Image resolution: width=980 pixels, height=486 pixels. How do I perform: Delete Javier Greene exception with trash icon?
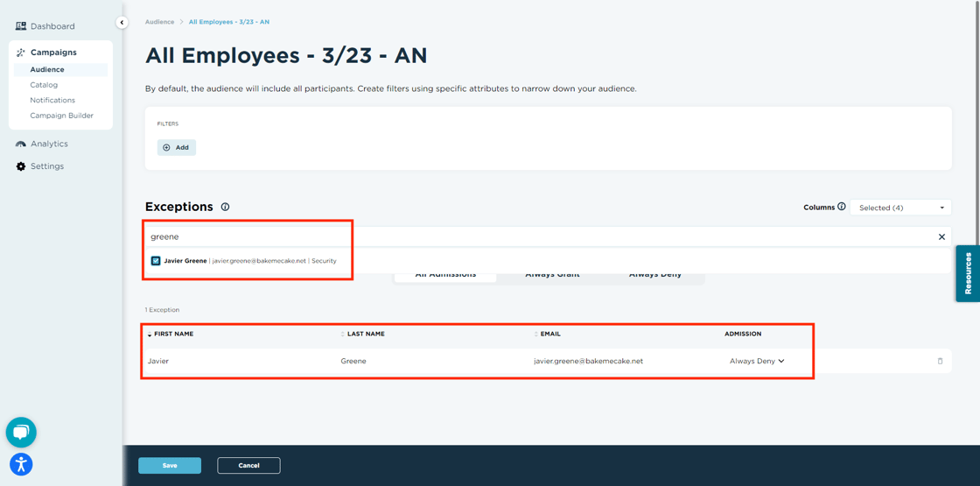coord(940,361)
